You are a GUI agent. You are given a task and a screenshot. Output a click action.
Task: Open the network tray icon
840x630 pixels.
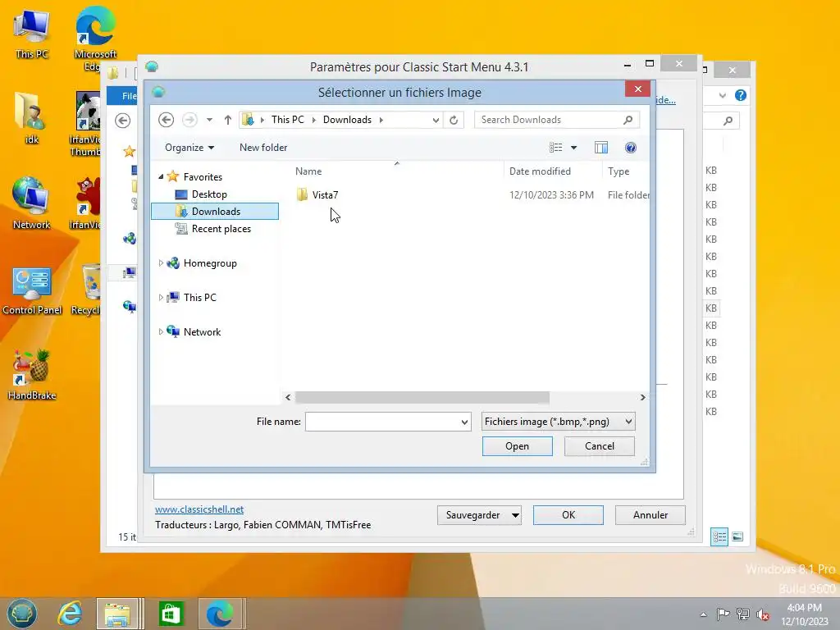pos(743,614)
